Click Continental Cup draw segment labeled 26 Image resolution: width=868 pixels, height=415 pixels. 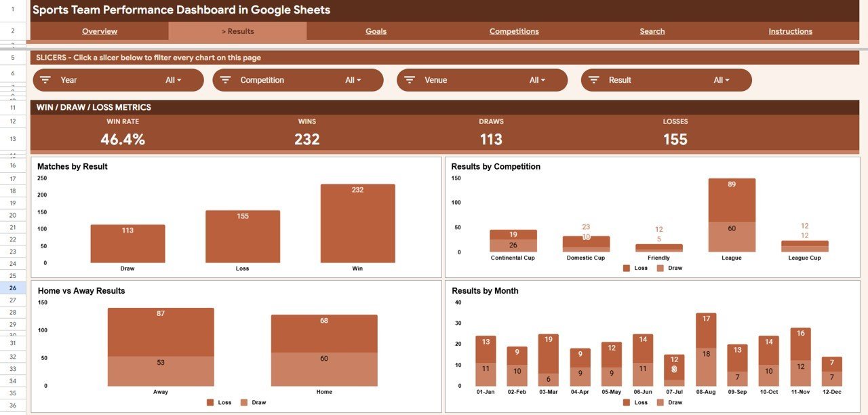pos(513,245)
